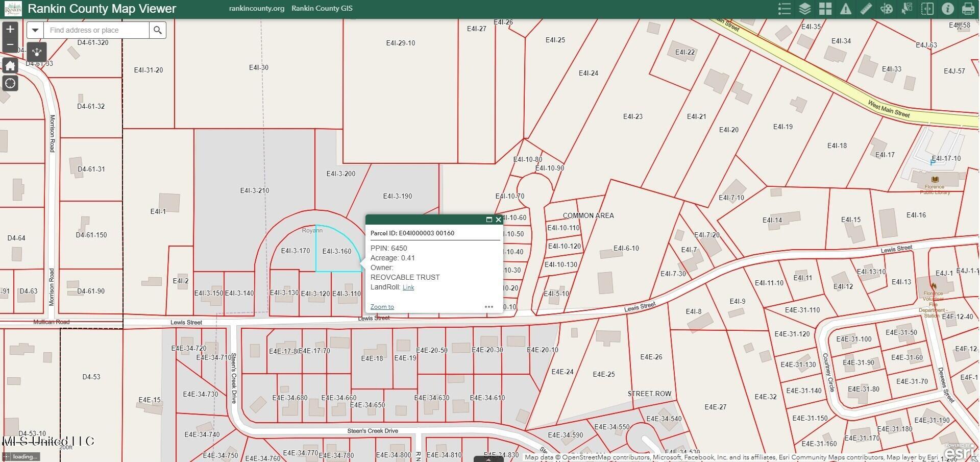
Task: Click the rankincounty.org header link
Action: 256,9
